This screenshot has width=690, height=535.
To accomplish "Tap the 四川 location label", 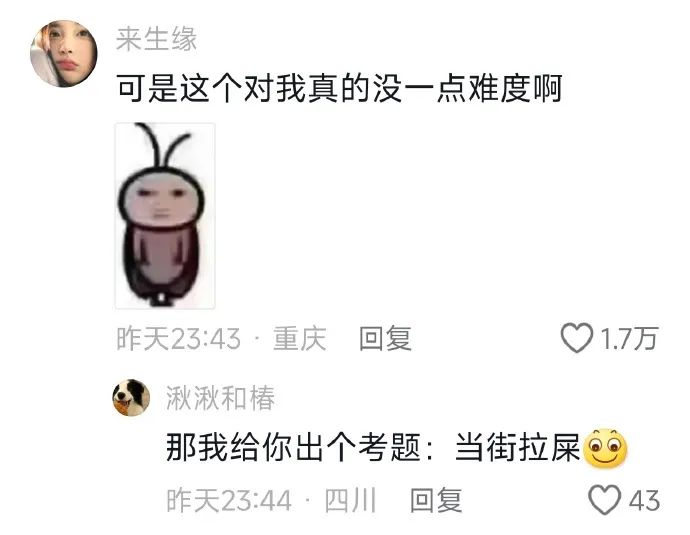I will 350,500.
